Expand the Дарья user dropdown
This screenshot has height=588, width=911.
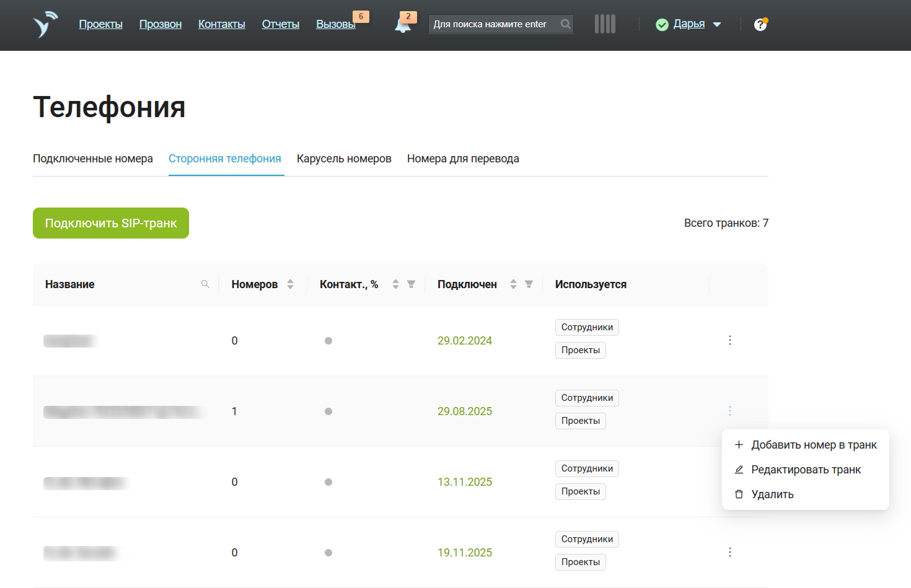pos(716,25)
